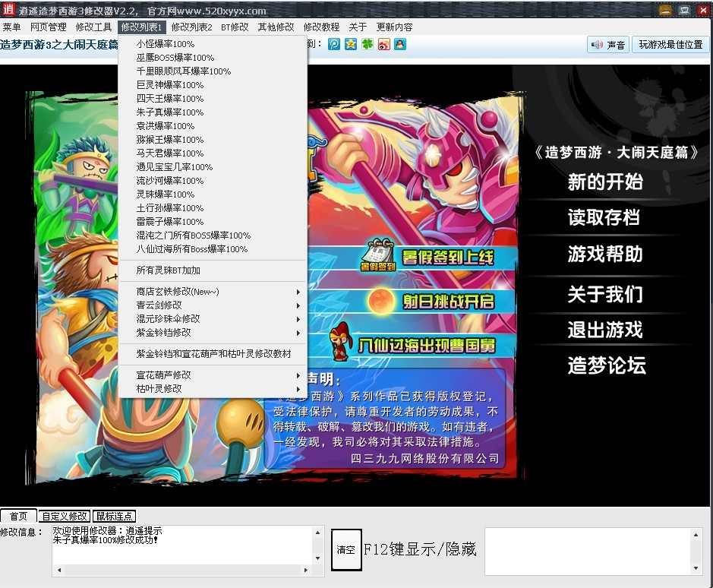Click the green clover share icon
Viewport: 713px width, 588px height.
pos(368,44)
